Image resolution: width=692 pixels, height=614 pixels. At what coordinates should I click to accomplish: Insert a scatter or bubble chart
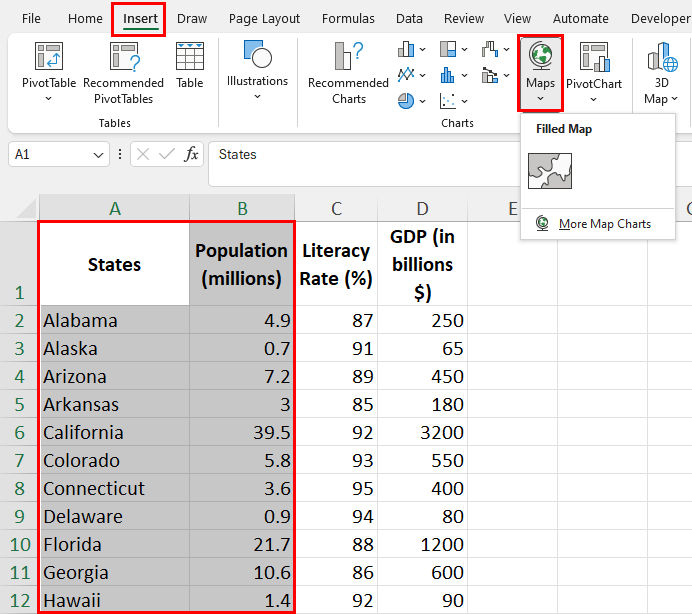448,101
